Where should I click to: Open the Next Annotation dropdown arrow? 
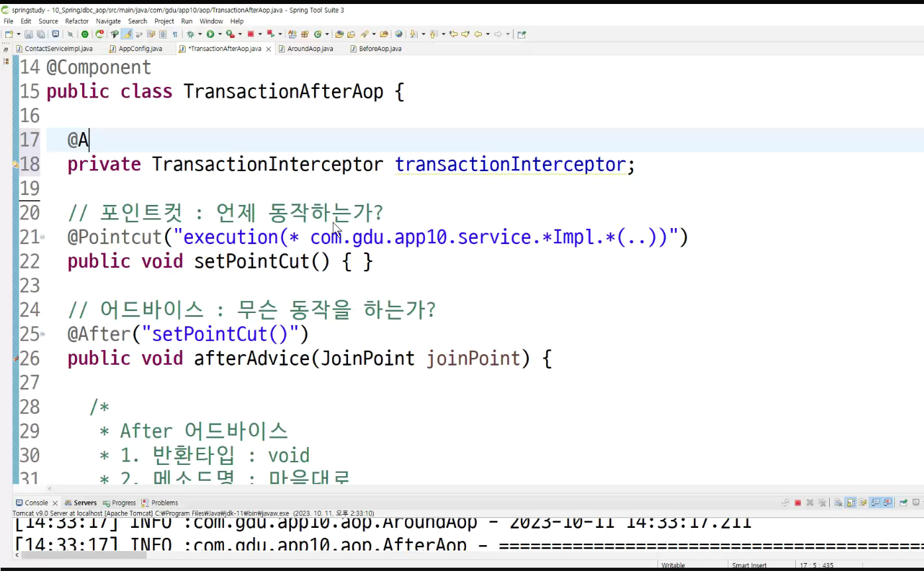coord(422,34)
